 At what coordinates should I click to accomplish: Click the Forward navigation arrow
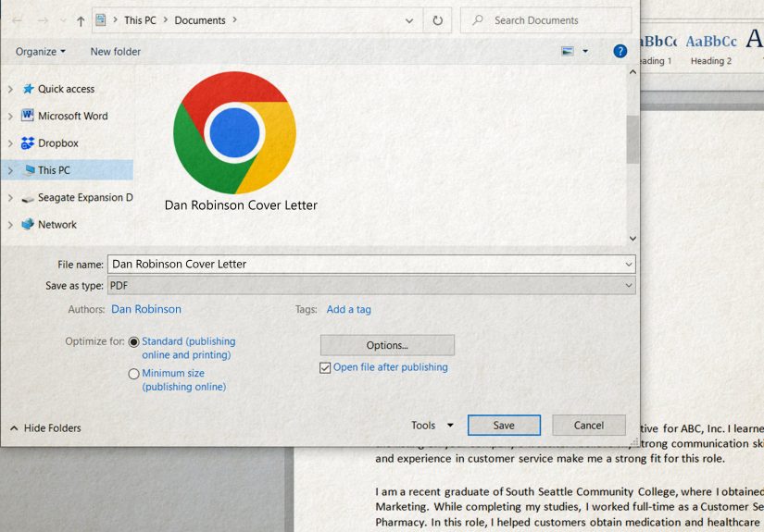click(x=43, y=20)
